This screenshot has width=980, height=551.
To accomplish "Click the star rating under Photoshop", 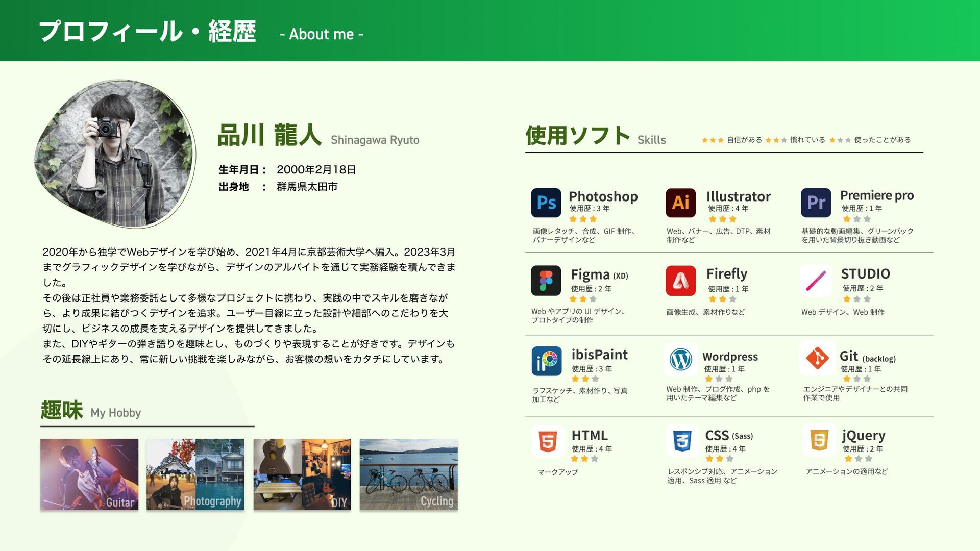I will [x=583, y=219].
